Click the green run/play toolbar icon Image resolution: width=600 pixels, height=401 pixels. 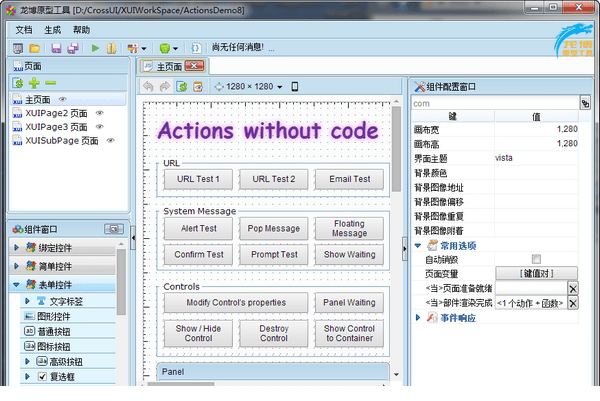(95, 48)
